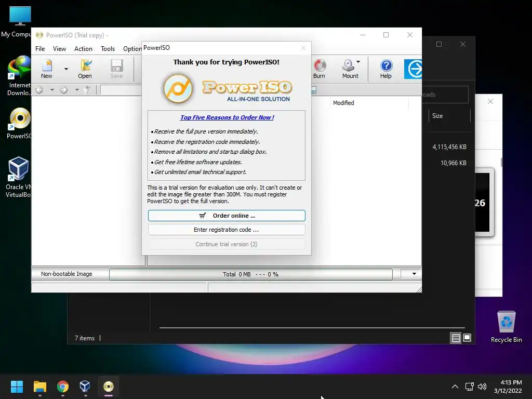Click the 7 items status text

[x=85, y=338]
